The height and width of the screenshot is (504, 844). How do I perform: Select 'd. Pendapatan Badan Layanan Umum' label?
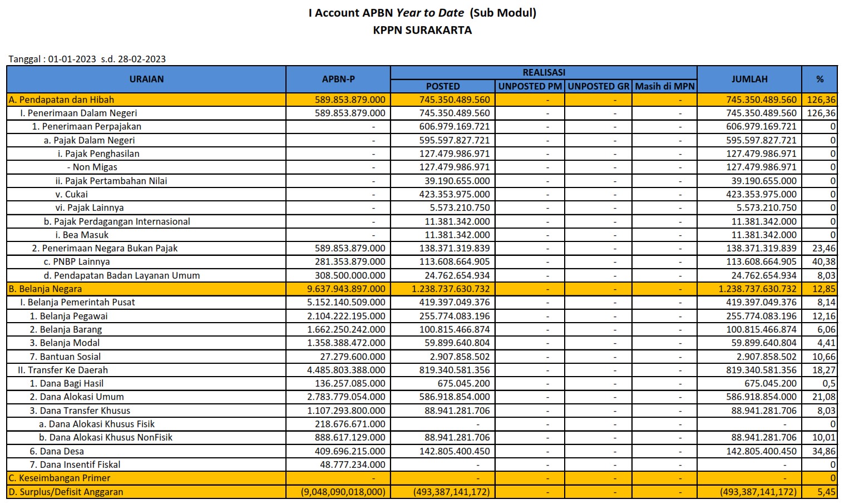pyautogui.click(x=121, y=275)
